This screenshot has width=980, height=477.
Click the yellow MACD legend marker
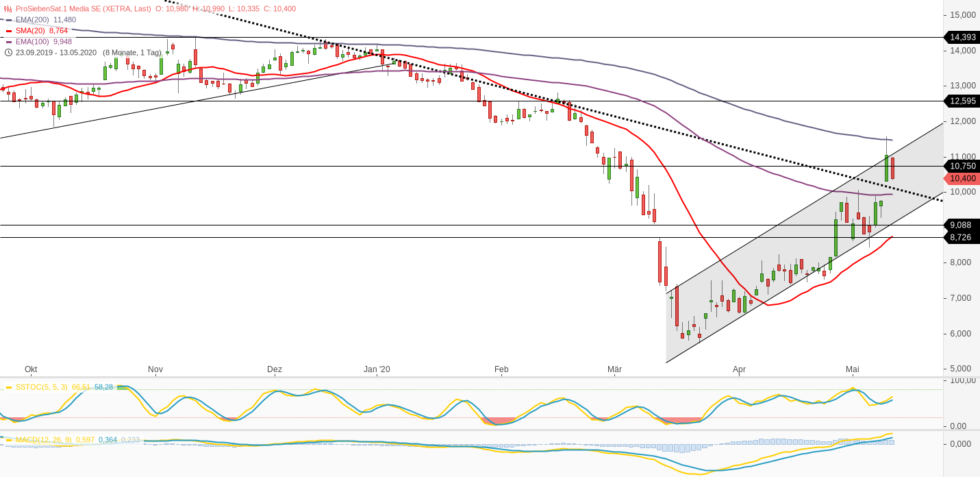[x=9, y=440]
